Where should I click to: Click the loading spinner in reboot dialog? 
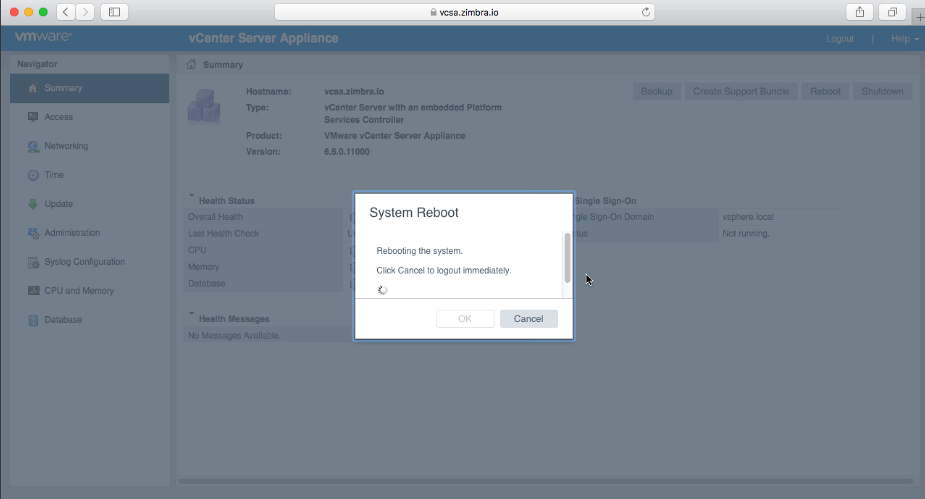[x=382, y=290]
